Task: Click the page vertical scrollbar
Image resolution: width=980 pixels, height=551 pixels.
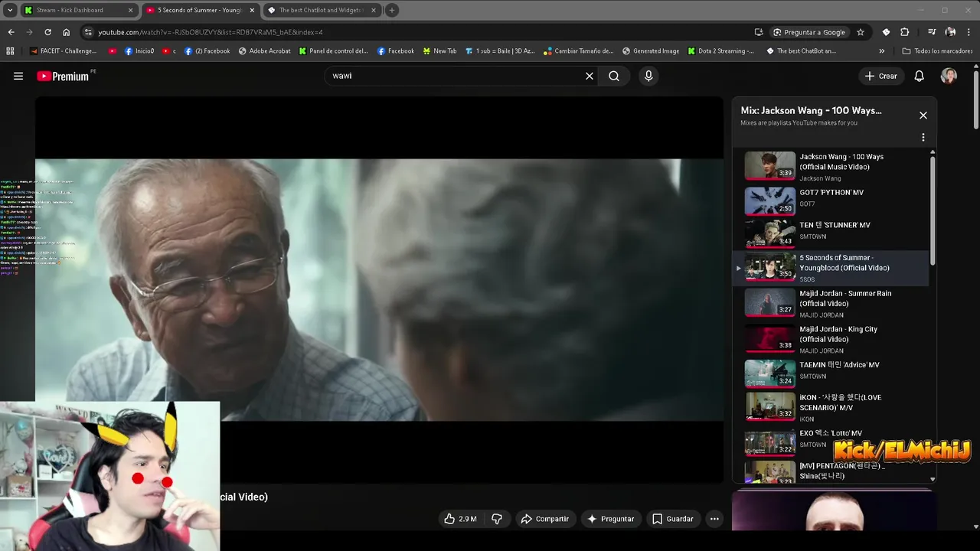Action: pyautogui.click(x=976, y=99)
